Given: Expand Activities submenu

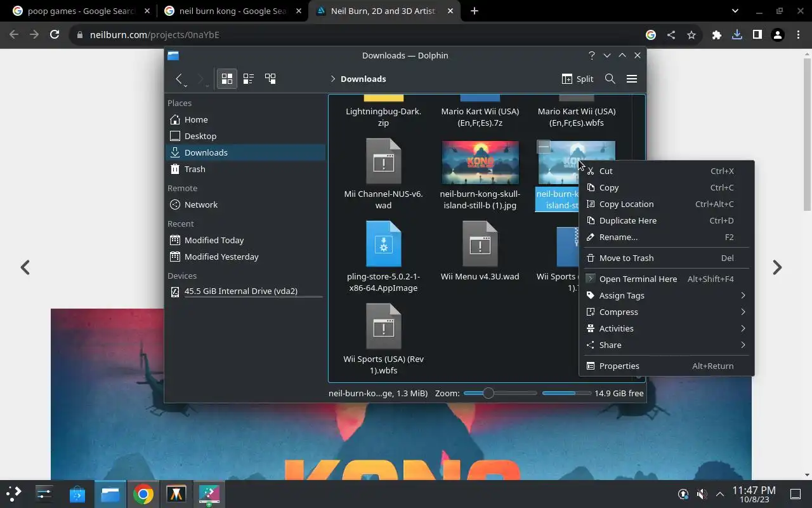Looking at the screenshot, I should [666, 328].
